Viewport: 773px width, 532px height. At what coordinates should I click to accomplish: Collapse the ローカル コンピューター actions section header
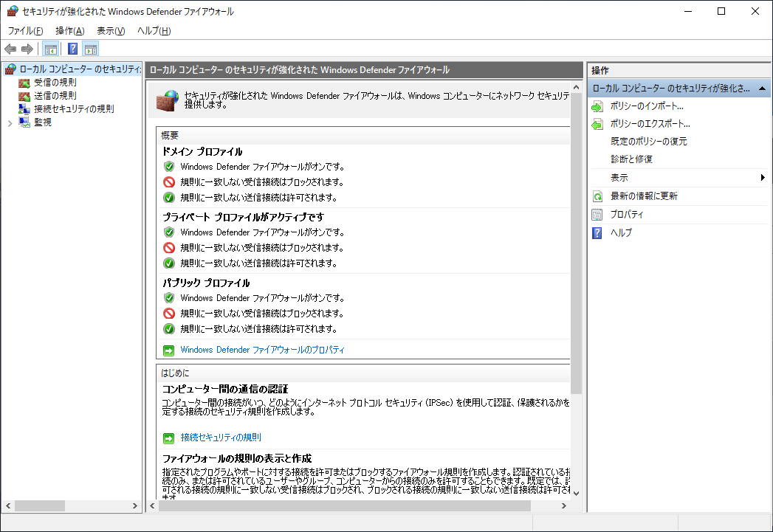click(762, 89)
